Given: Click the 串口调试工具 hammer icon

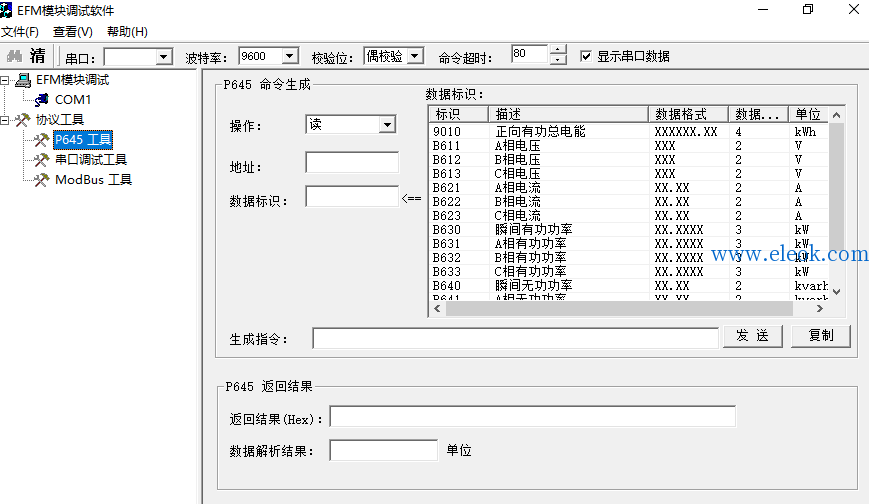Looking at the screenshot, I should pos(42,160).
